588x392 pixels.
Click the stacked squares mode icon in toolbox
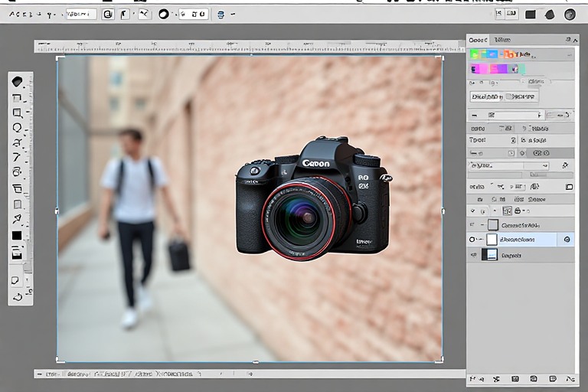pyautogui.click(x=17, y=253)
